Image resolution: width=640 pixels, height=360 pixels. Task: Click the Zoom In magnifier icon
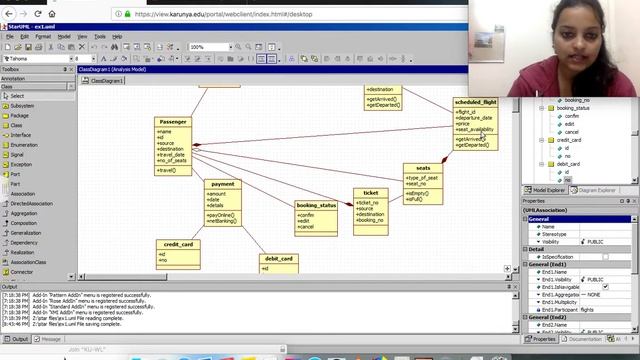pos(238,47)
